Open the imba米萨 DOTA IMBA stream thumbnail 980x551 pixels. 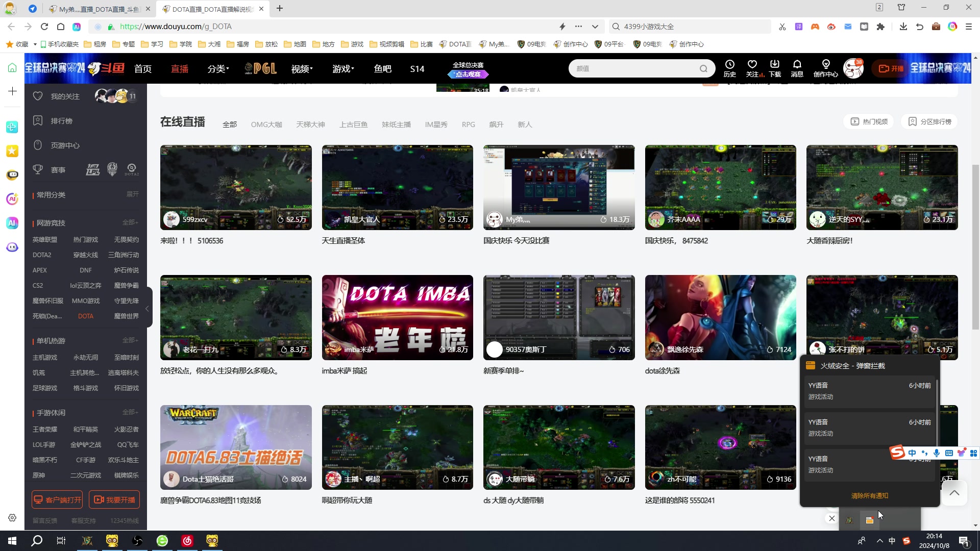point(397,317)
